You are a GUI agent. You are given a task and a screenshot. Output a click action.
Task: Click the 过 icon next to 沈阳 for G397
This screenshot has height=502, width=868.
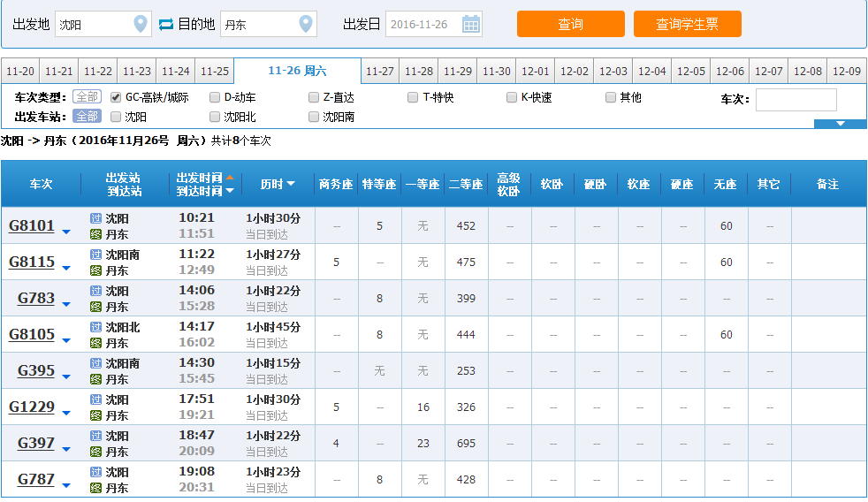pos(95,436)
